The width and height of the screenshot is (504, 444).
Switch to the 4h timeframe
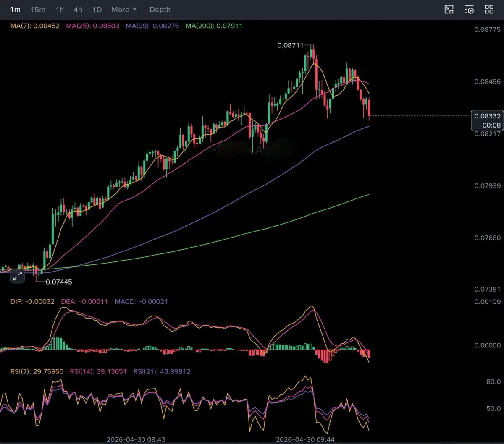pyautogui.click(x=78, y=9)
